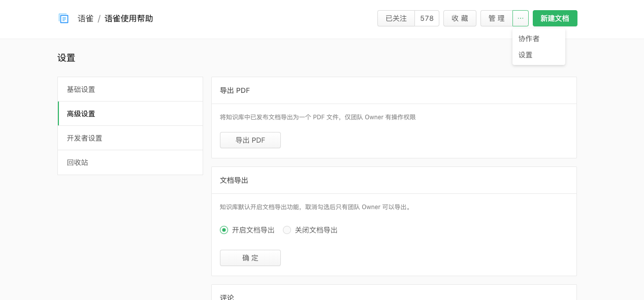
Task: Switch to 基础设置 sidebar tab
Action: (81, 89)
